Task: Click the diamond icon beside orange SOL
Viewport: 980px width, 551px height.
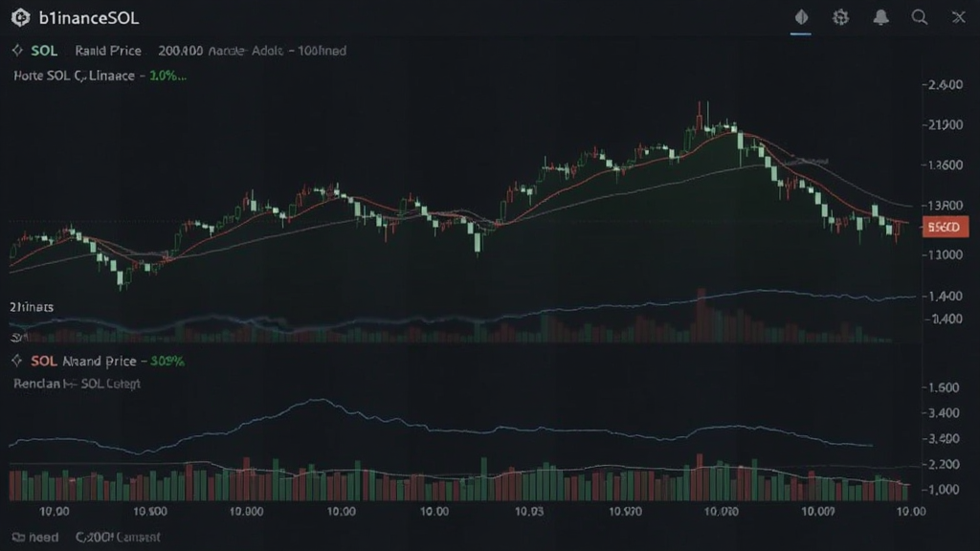Action: coord(17,361)
